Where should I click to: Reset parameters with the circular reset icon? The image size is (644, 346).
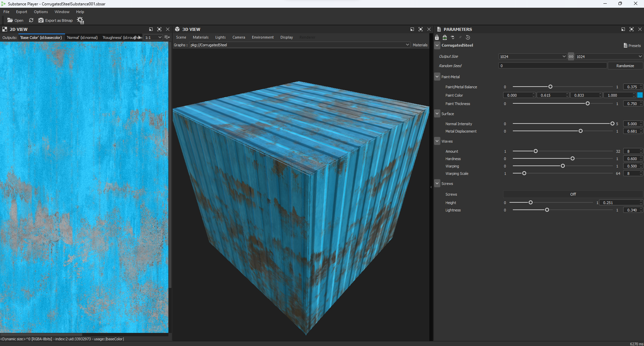point(468,38)
